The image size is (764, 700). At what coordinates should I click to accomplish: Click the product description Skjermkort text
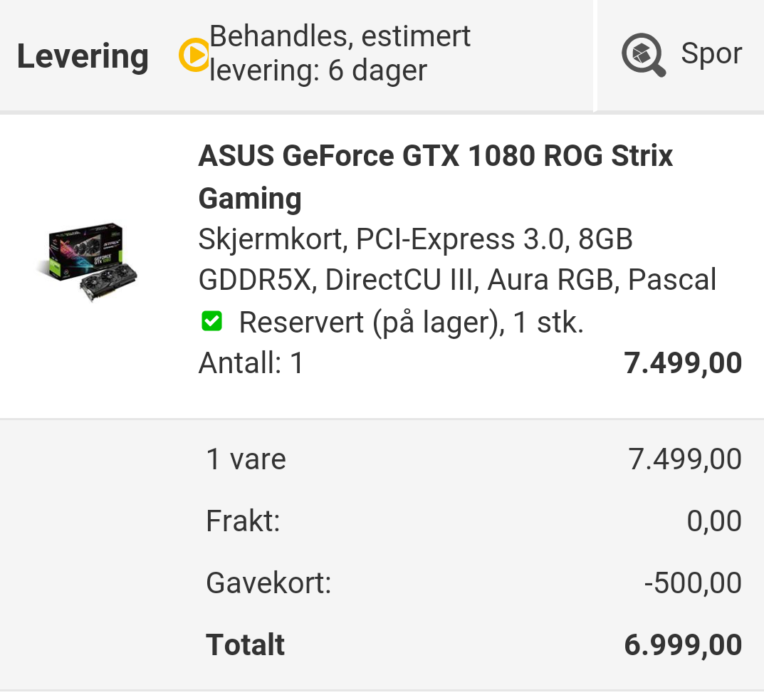457,259
